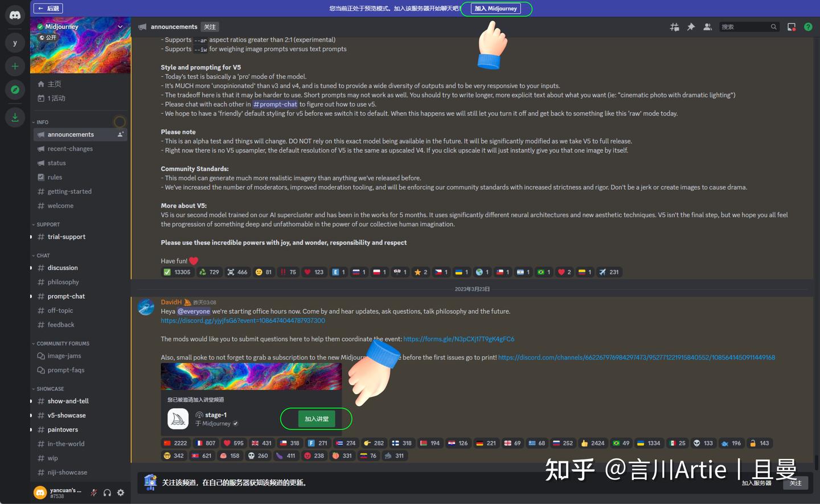
Task: Add the thumbs up 2424 reaction
Action: click(593, 443)
